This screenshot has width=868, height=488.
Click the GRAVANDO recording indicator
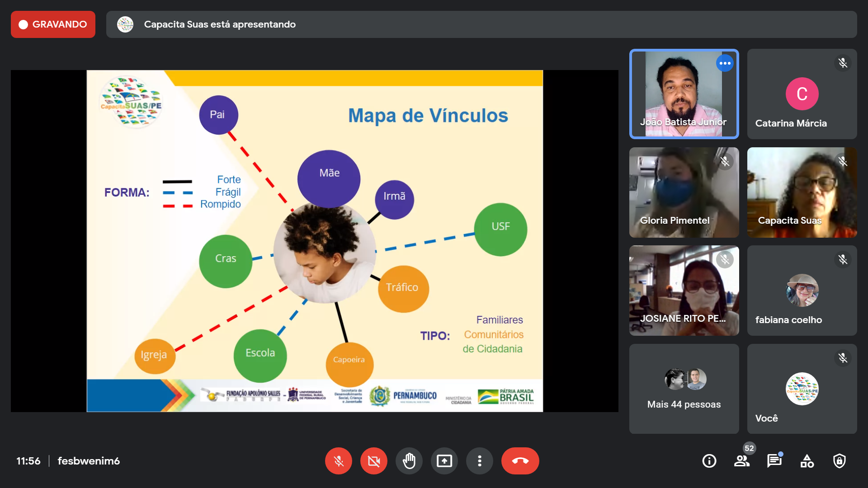[x=53, y=24]
